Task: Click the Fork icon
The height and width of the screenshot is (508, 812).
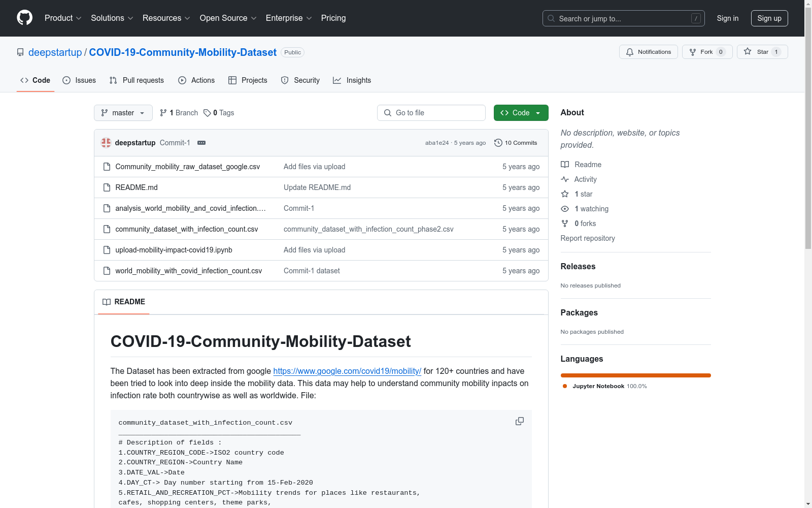Action: [693, 52]
